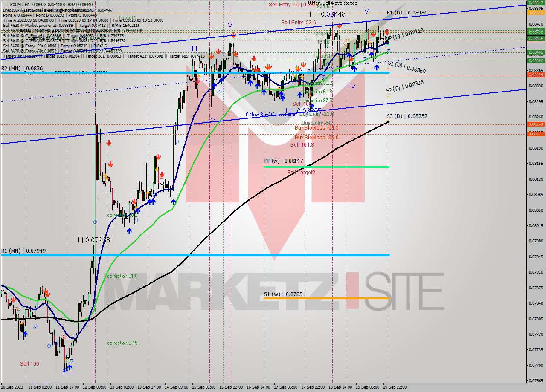This screenshot has height=392, width=546.
Task: Click the TRXUSD,H1 symbol header text
Action: click(x=19, y=4)
